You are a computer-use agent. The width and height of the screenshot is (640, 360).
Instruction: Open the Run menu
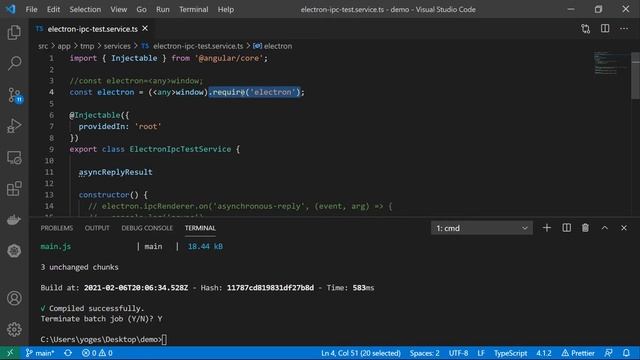pos(162,9)
